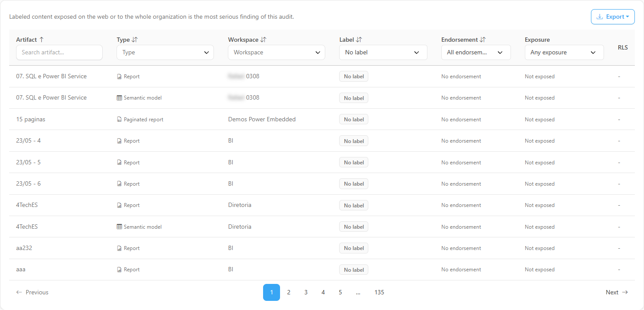Click Next page link
This screenshot has height=310, width=644.
tap(617, 293)
